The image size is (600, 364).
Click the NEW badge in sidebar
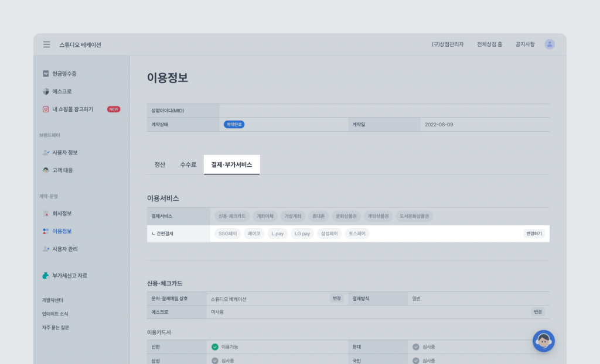114,109
